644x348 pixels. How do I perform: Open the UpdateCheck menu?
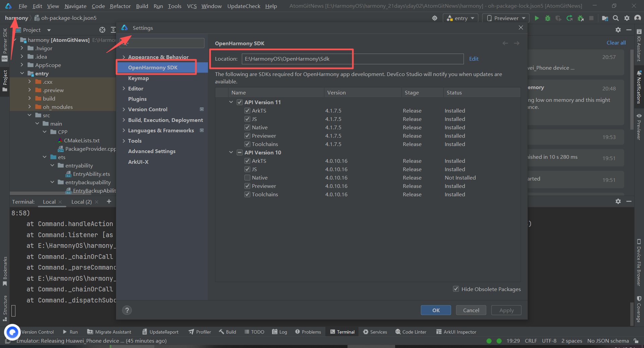tap(244, 6)
